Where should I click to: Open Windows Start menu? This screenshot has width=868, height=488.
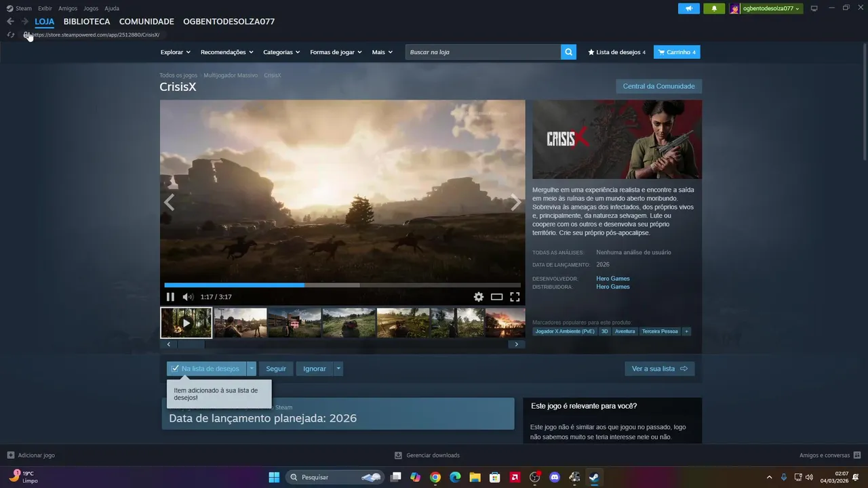click(274, 477)
